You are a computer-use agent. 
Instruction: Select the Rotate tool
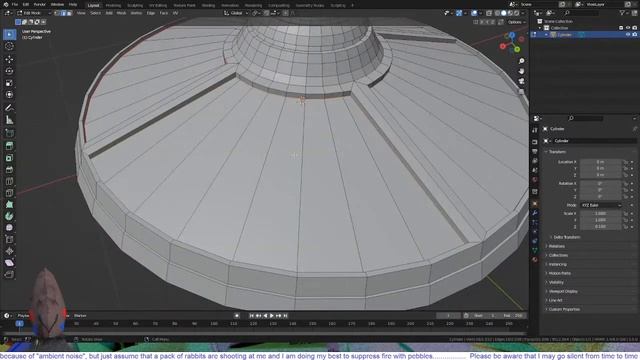click(x=9, y=71)
